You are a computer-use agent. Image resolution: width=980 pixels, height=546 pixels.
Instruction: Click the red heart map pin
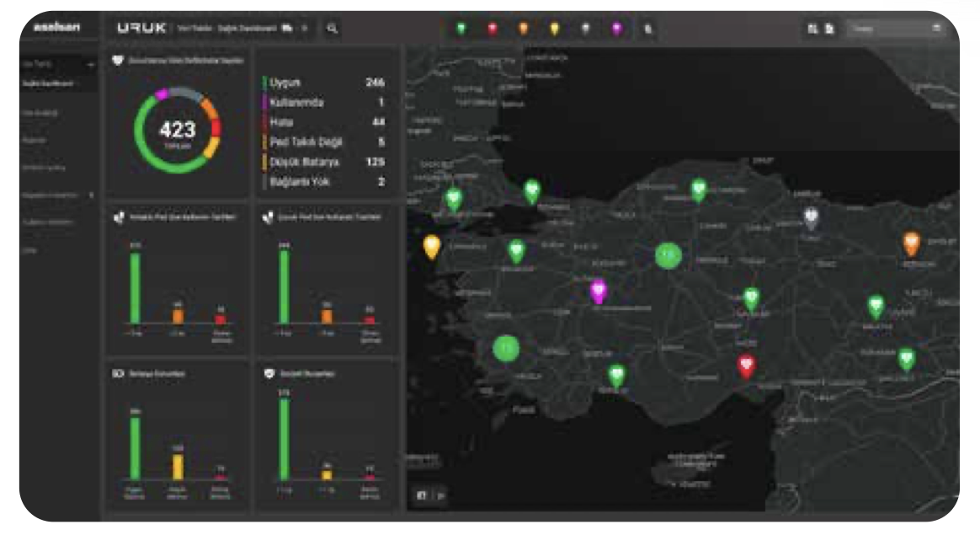[x=746, y=365]
